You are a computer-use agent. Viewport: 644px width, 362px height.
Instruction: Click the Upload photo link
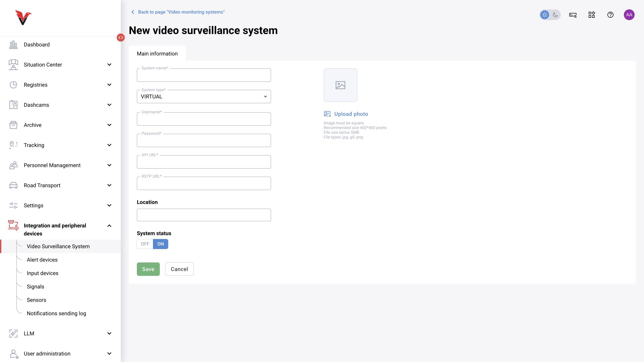(346, 114)
